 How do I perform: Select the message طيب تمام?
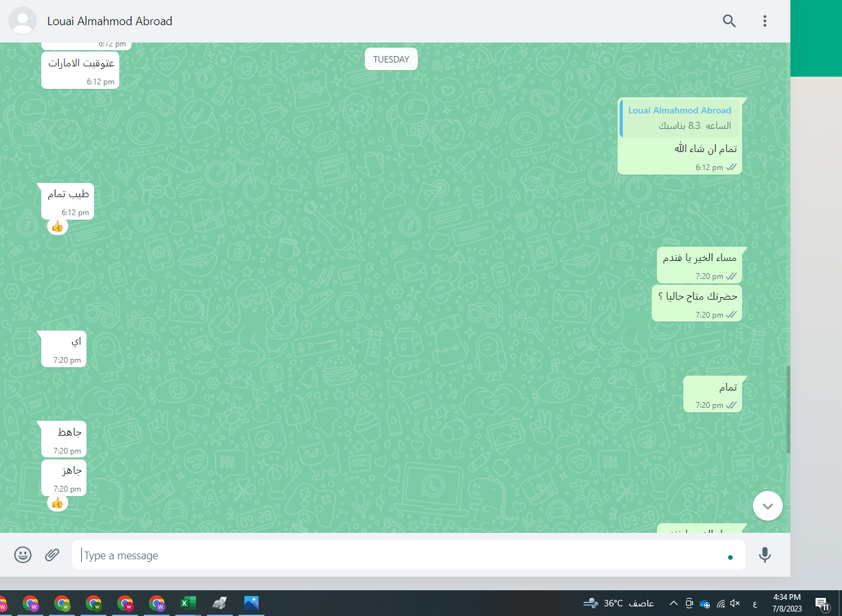tap(68, 202)
